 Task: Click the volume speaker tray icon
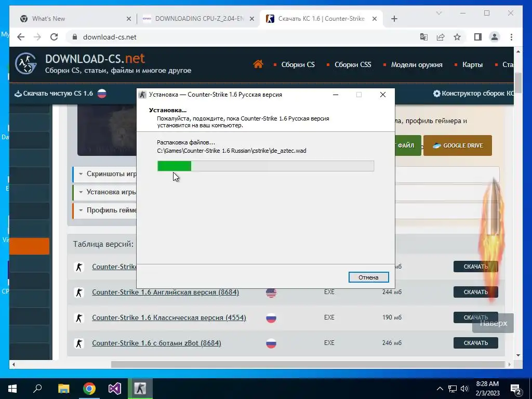coord(464,389)
